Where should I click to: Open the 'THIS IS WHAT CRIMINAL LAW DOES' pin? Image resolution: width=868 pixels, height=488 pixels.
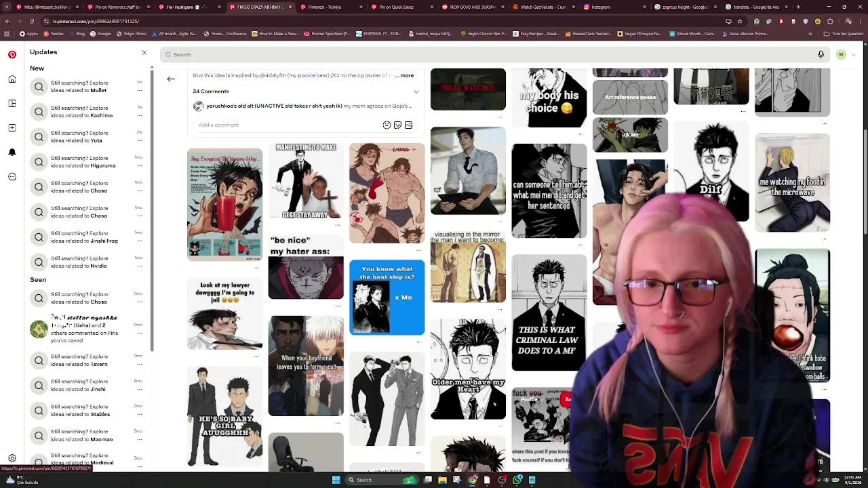549,312
